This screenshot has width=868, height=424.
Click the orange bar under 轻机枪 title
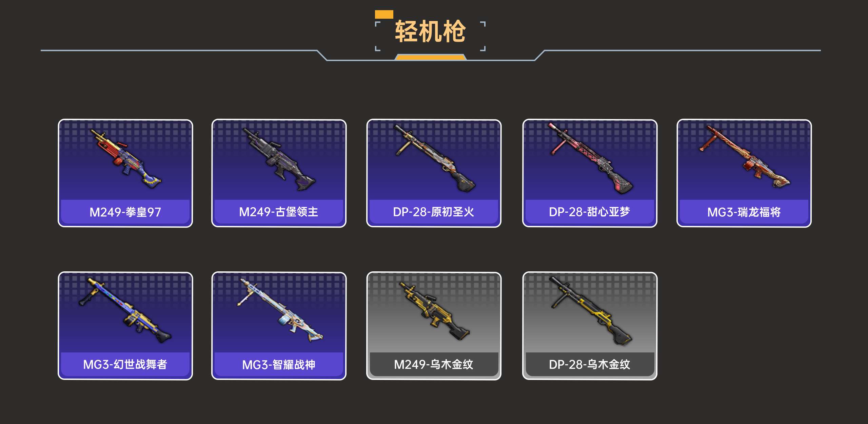tap(430, 57)
